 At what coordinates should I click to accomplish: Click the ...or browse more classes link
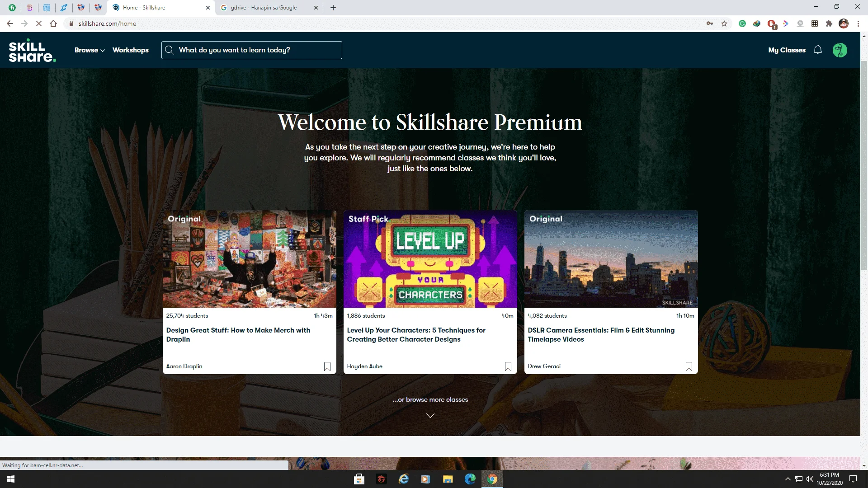(430, 399)
